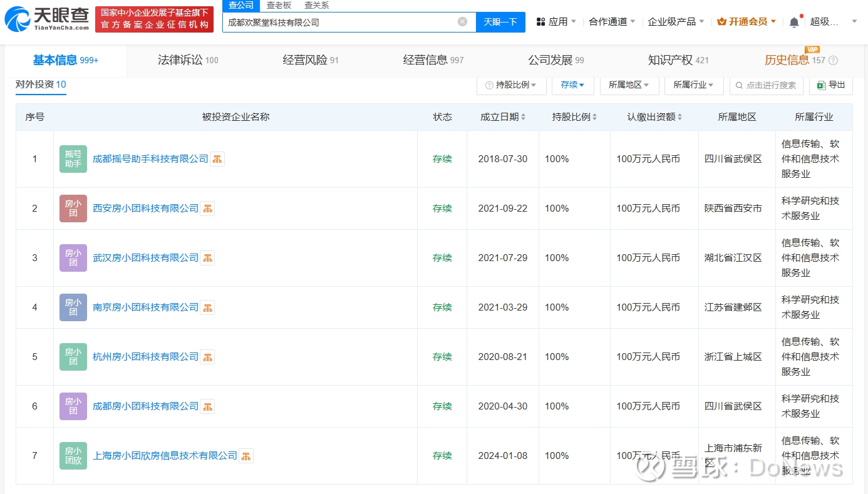Click the help question mark beside 历史信息
This screenshot has width=868, height=494.
[833, 61]
